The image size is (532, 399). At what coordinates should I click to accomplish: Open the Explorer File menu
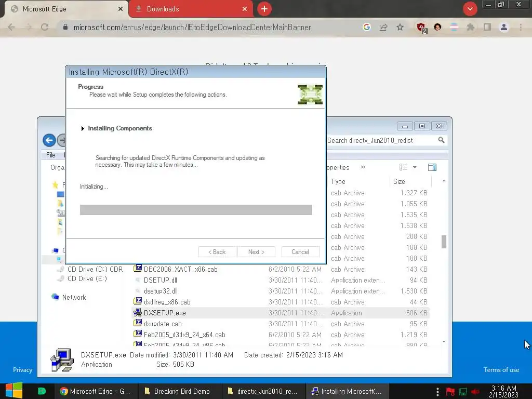coord(51,155)
